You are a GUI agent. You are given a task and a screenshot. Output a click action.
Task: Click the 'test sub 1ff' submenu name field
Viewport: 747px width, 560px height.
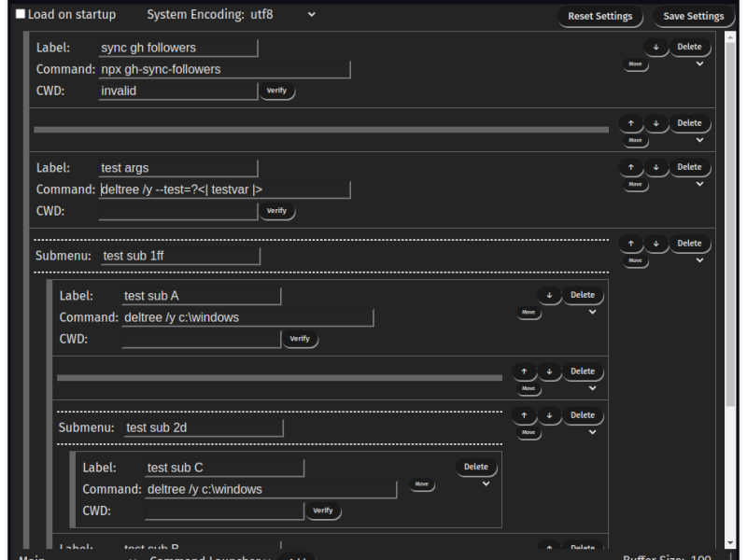click(180, 256)
